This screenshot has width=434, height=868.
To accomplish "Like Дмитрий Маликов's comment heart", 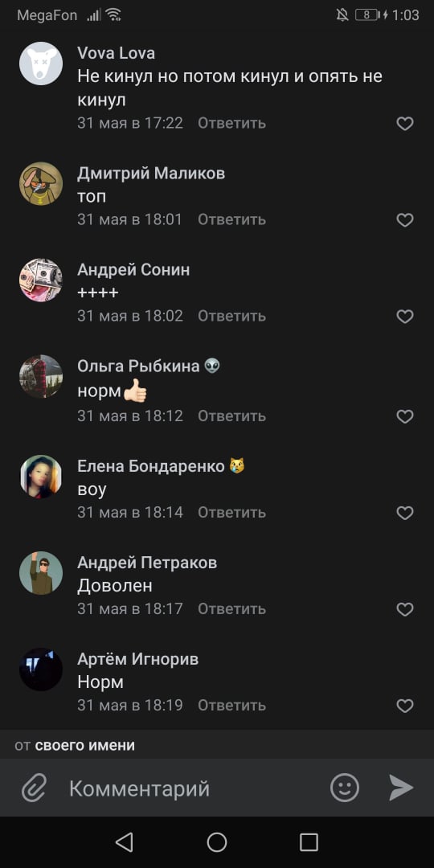I will pos(405,220).
